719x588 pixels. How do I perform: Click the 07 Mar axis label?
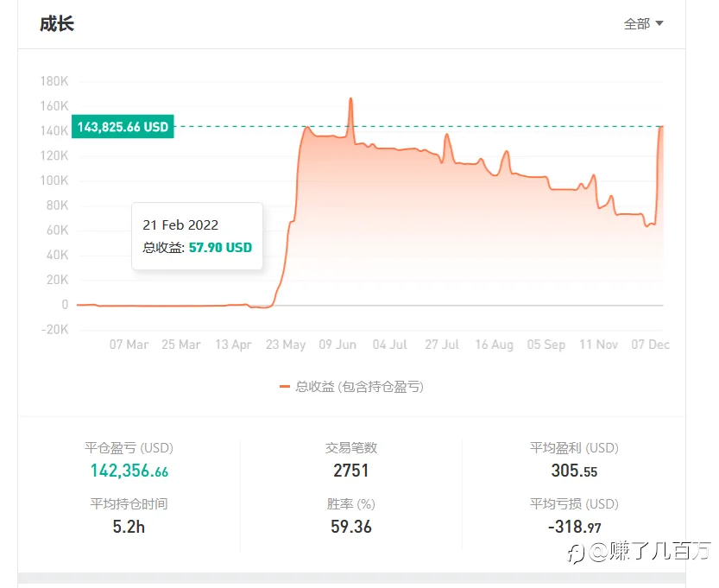[129, 345]
